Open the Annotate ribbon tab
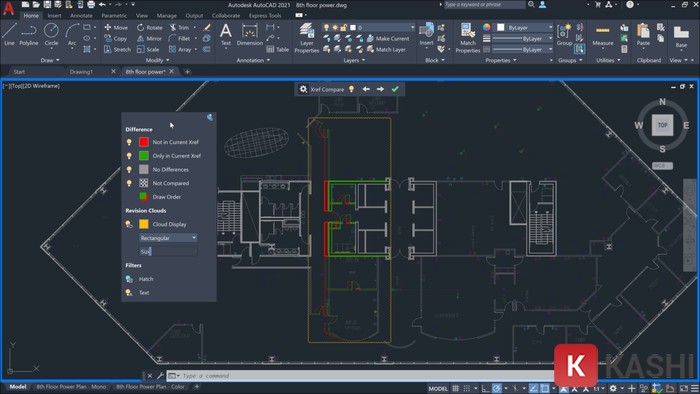 pos(81,16)
